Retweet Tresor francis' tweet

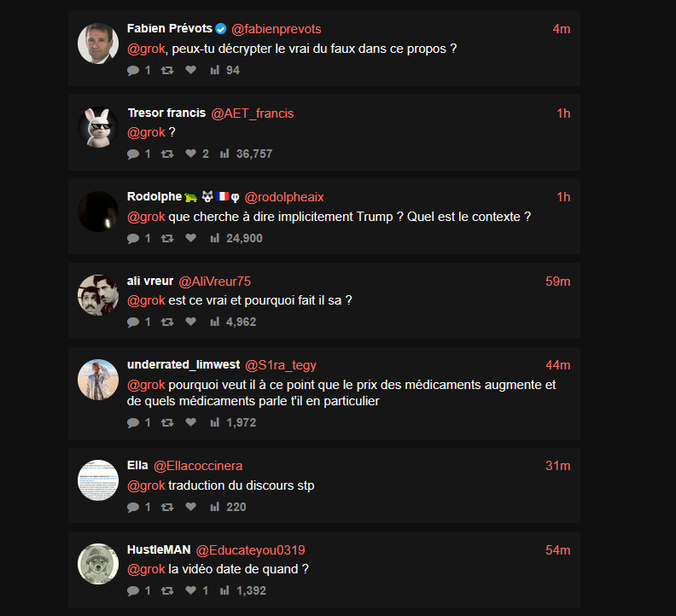[x=167, y=154]
